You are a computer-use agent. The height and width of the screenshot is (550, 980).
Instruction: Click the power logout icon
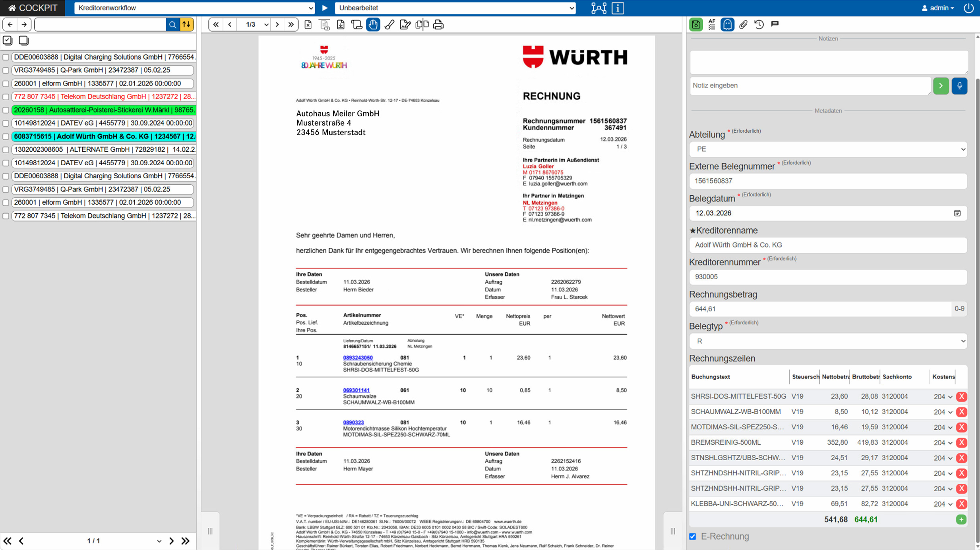tap(968, 8)
